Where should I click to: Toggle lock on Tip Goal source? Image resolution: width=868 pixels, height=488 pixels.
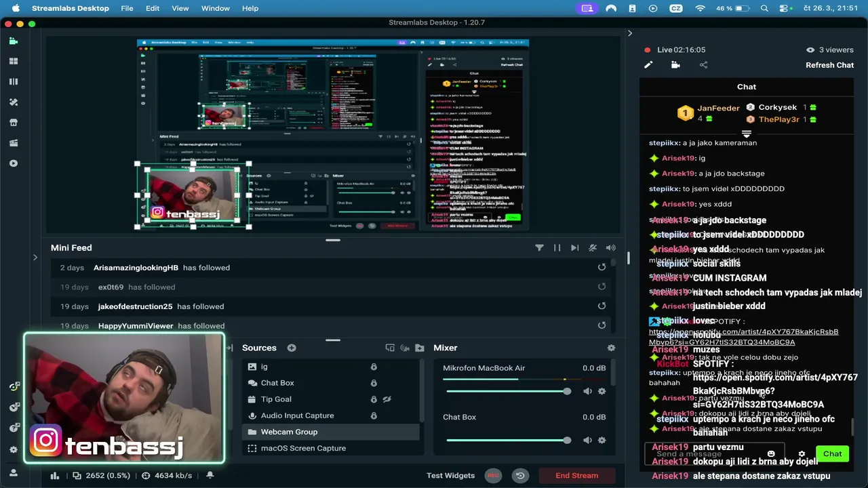pos(374,399)
